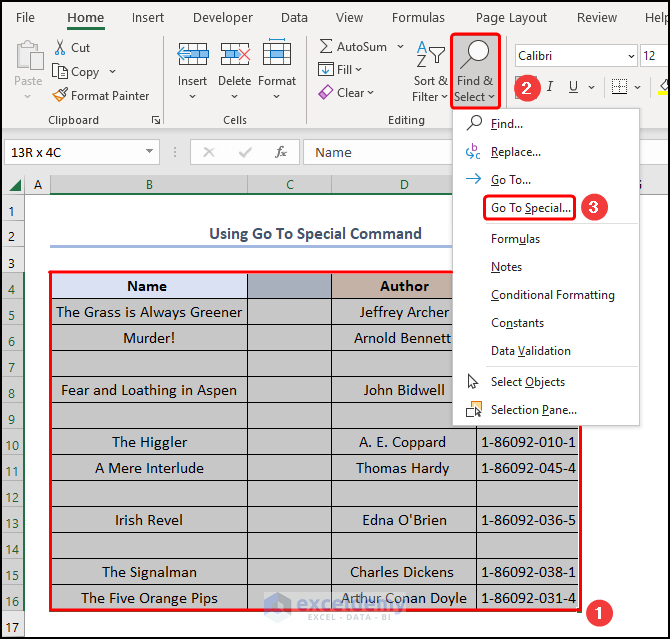Expand the Insert cells dropdown arrow
This screenshot has height=639, width=670.
point(192,97)
